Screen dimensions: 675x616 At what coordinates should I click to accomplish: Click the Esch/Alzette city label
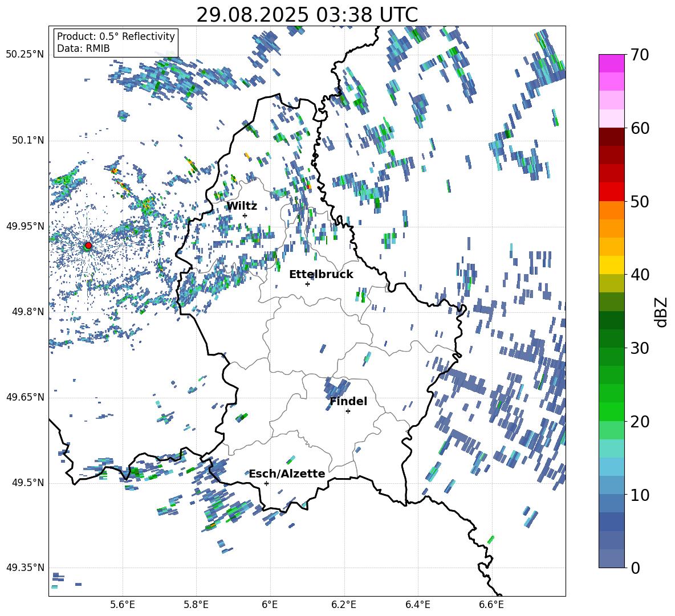click(287, 474)
